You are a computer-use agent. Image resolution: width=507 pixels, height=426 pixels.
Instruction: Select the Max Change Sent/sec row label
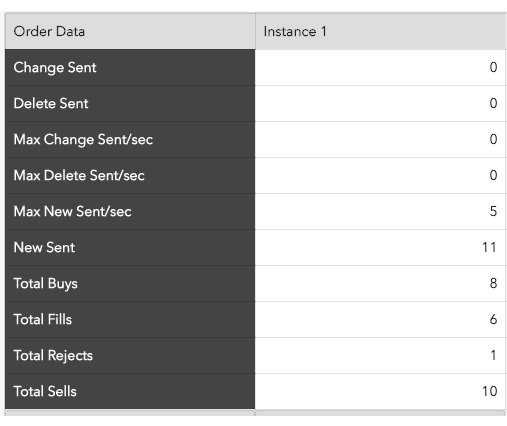130,140
